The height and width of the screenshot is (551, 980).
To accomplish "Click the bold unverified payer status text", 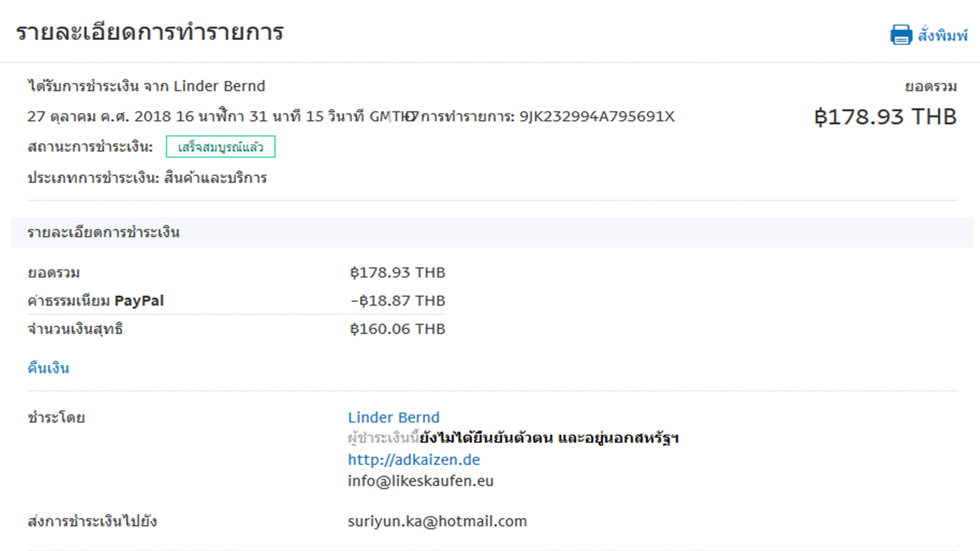I will [549, 437].
